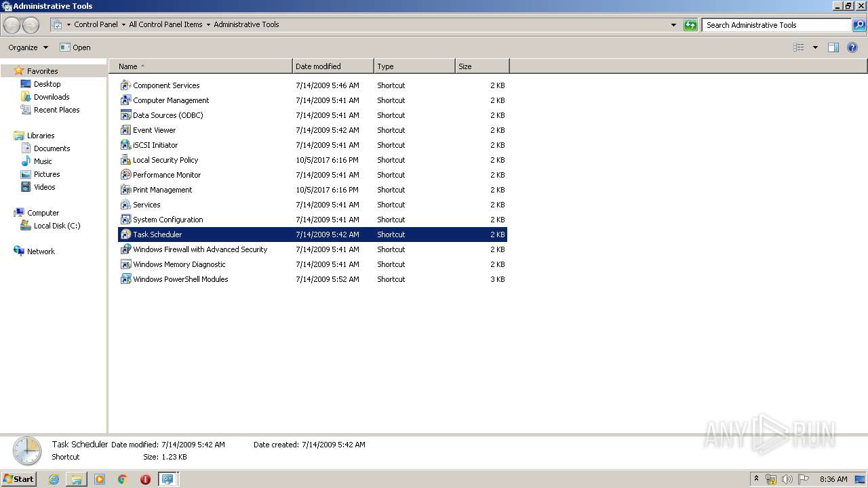Click the search magnifier icon
This screenshot has width=868, height=488.
(859, 25)
